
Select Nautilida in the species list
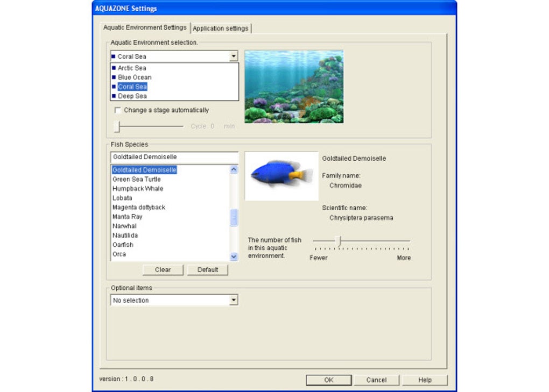pos(125,236)
